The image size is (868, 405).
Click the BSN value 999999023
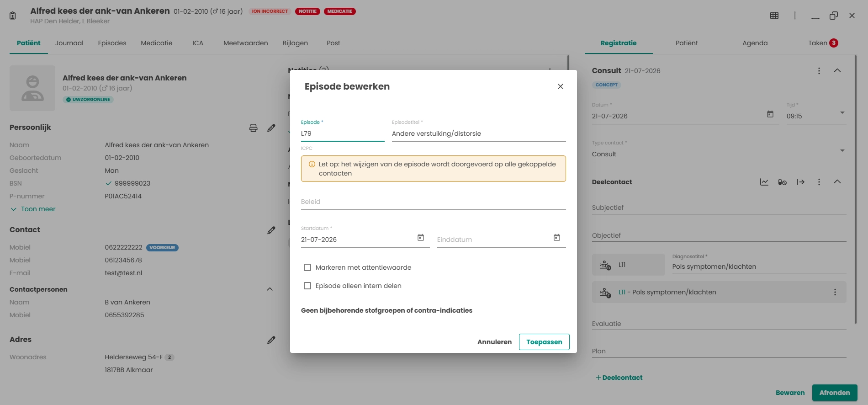(132, 183)
